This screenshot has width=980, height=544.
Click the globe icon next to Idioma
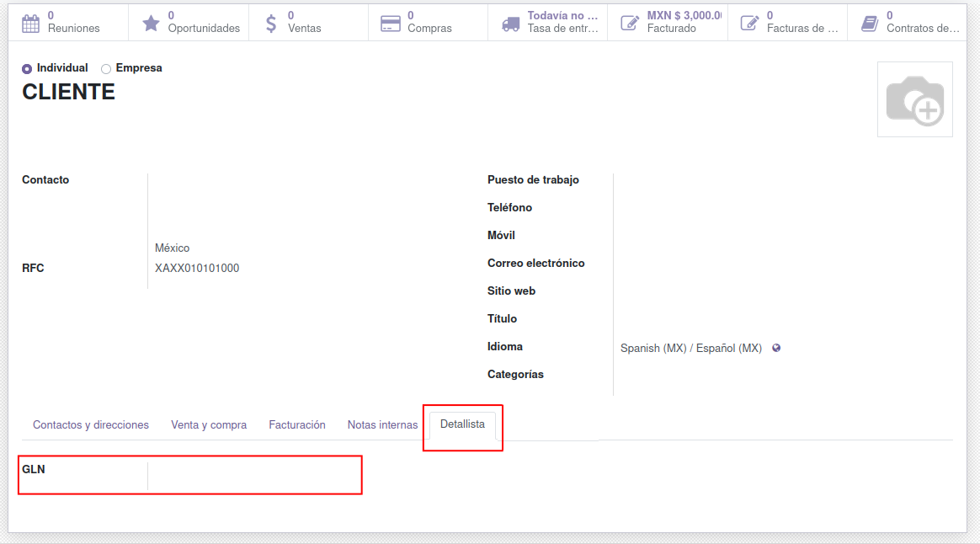776,348
